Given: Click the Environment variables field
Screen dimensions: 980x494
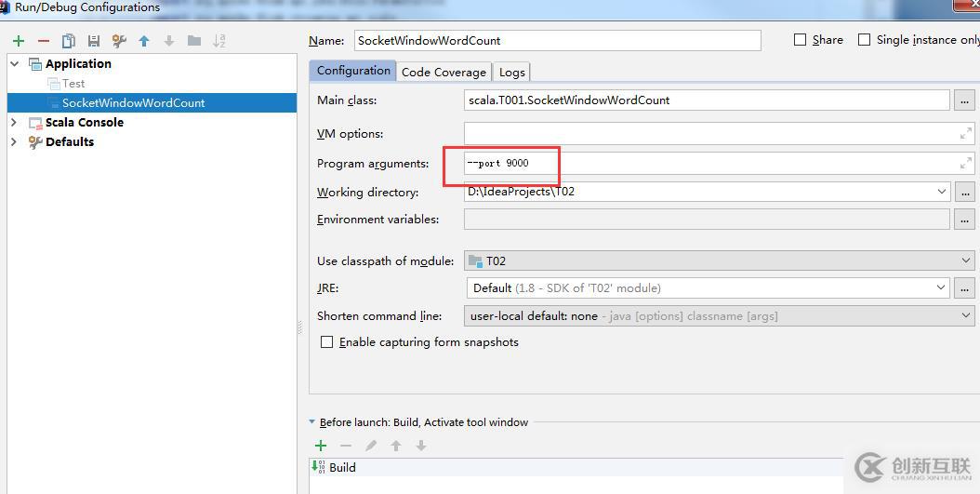Looking at the screenshot, I should click(707, 220).
